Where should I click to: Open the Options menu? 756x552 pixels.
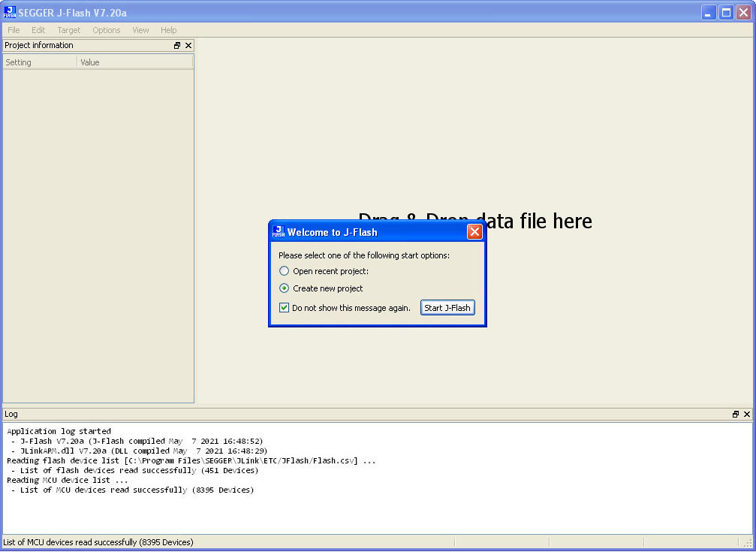click(106, 30)
